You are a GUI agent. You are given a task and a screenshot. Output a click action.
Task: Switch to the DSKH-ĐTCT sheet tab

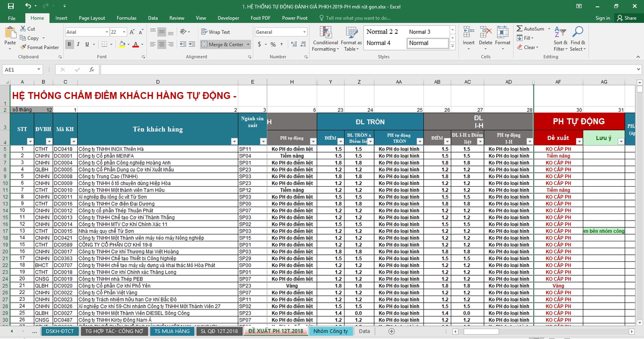60,331
